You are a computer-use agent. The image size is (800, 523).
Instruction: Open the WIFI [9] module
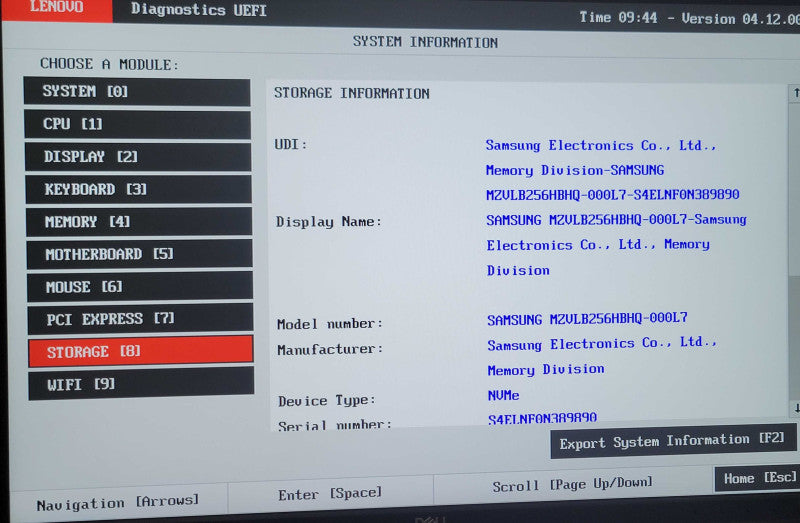(141, 384)
